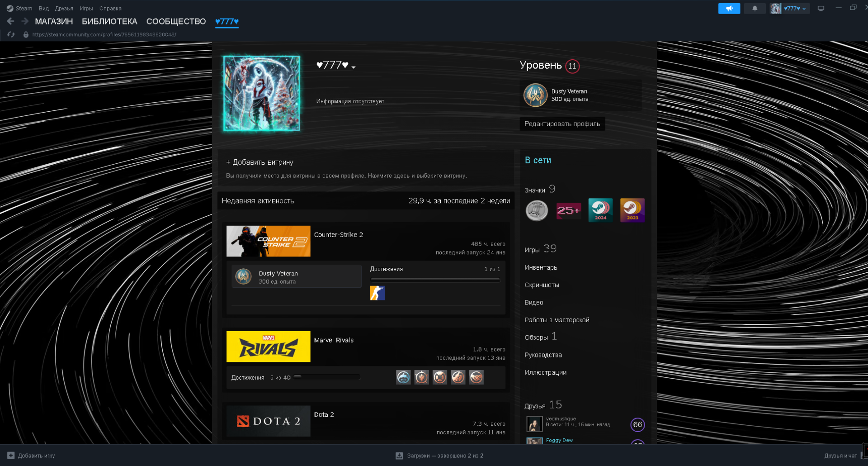Open Работы в мастерской link
Viewport: 868px width, 466px height.
pos(557,320)
